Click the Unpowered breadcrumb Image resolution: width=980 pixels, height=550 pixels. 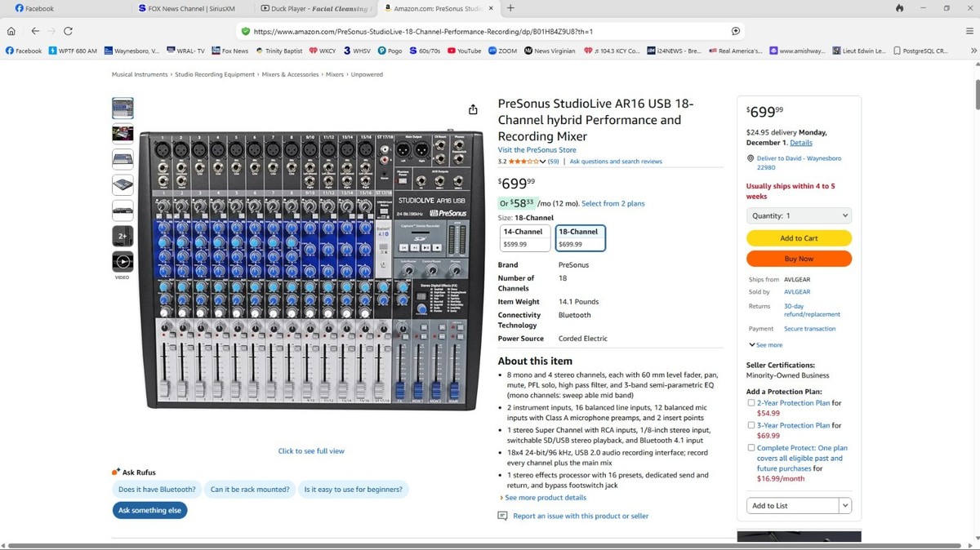pyautogui.click(x=366, y=74)
